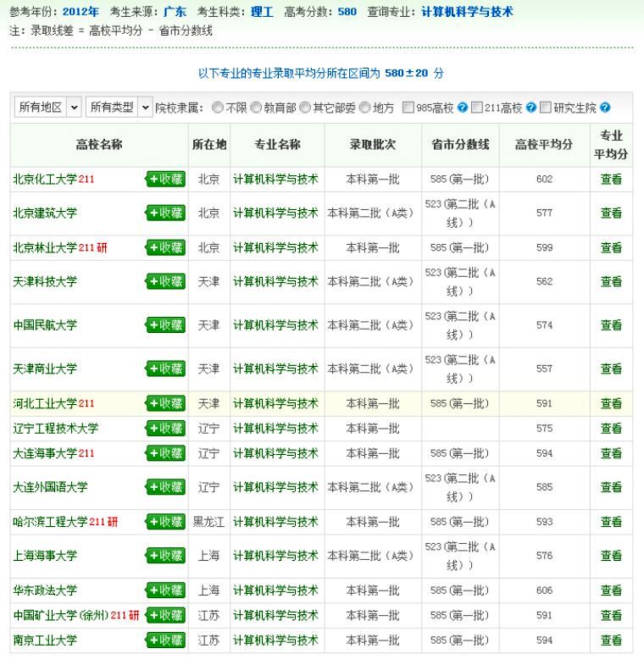The image size is (644, 665).
Task: Click 收藏 button for 北京林业大学
Action: [x=165, y=247]
